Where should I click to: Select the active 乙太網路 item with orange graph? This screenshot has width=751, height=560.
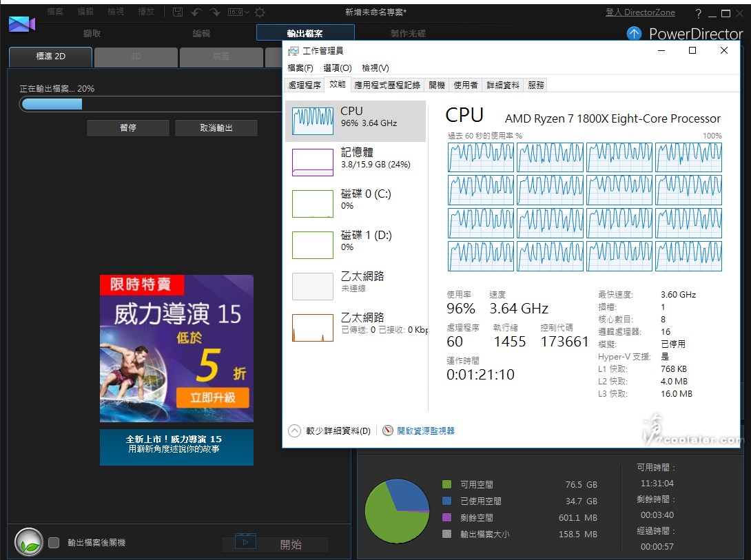coord(356,327)
